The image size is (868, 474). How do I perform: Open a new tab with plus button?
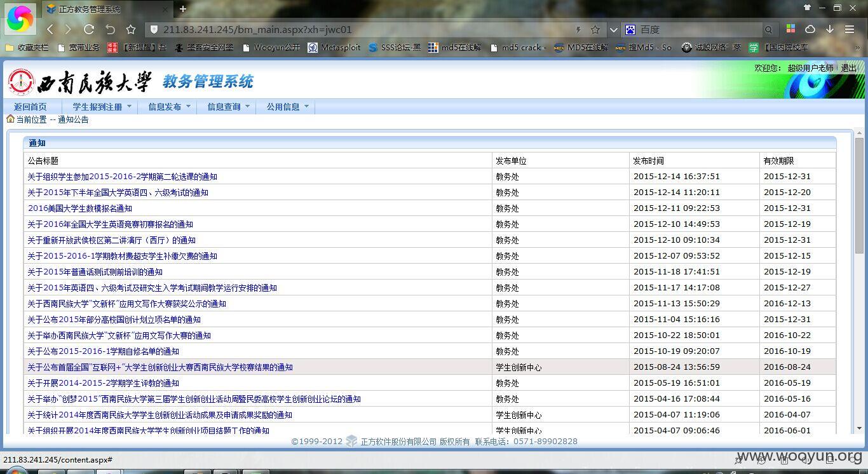click(183, 9)
